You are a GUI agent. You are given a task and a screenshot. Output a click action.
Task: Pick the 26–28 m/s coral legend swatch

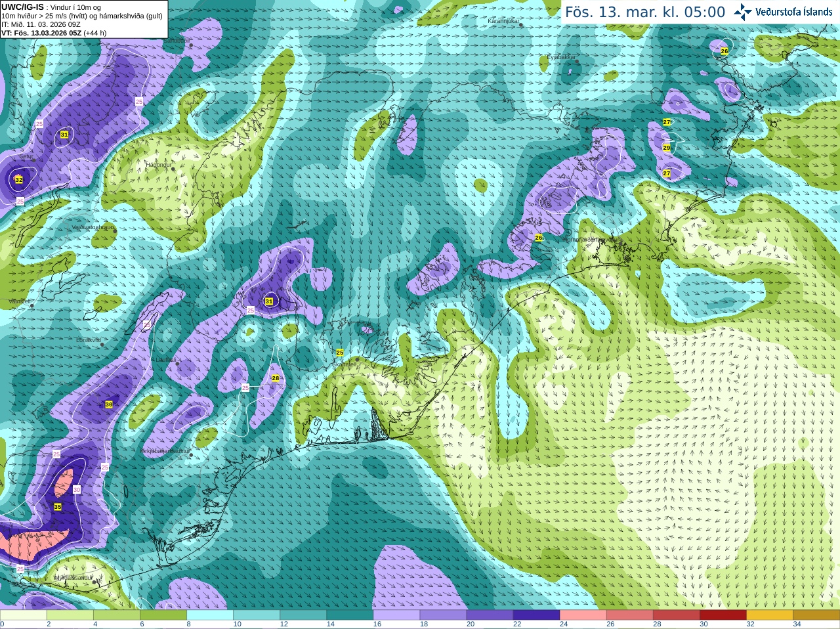click(x=629, y=615)
